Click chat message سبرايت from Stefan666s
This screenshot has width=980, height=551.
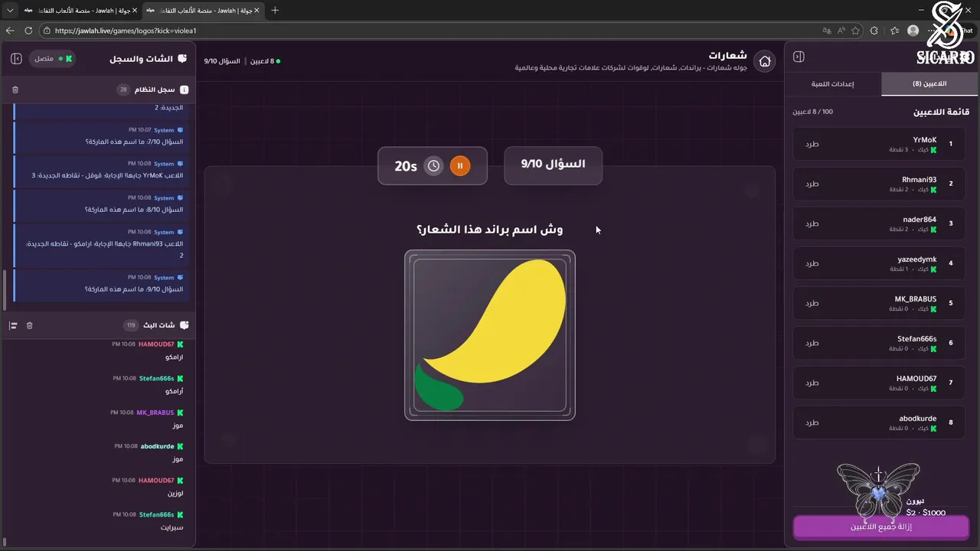(171, 527)
